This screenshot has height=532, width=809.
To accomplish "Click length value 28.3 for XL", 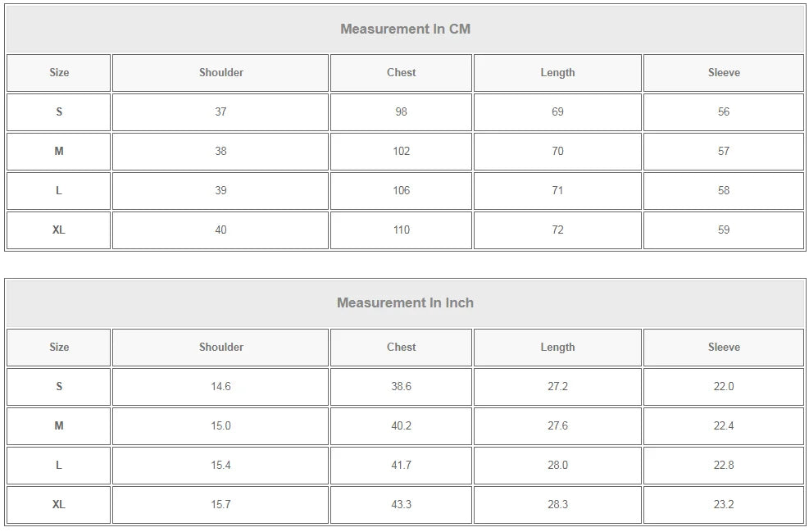I will point(557,504).
